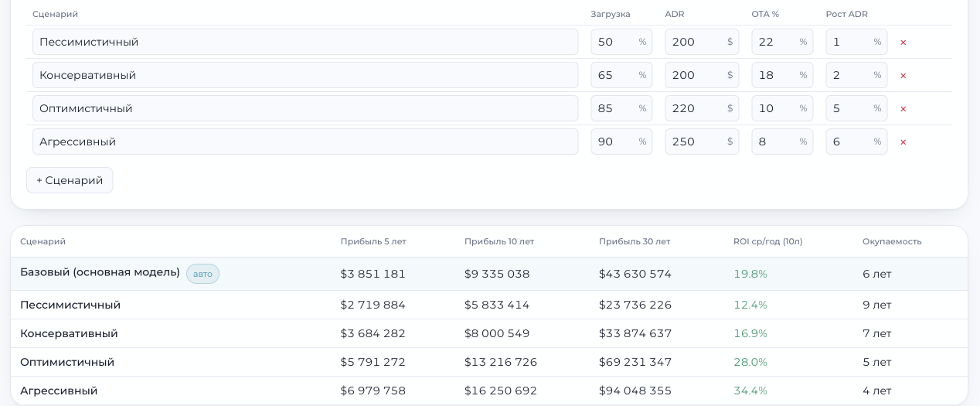
Task: Edit Загрузка value 50 for Пессимистичный
Action: (x=621, y=42)
